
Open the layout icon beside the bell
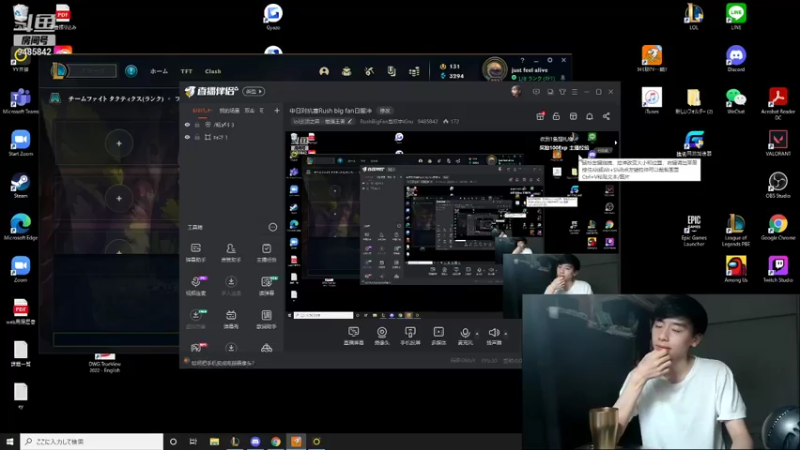[x=573, y=116]
